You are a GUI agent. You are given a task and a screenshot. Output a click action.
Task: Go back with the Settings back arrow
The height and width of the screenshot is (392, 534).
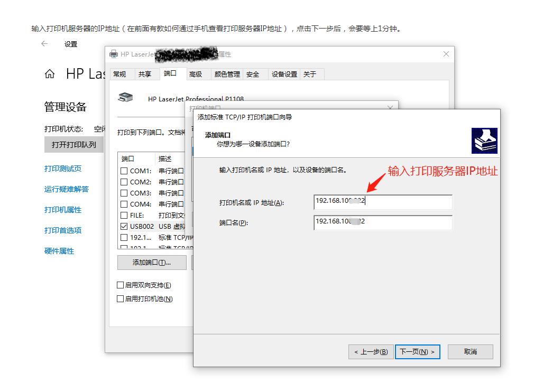click(44, 43)
